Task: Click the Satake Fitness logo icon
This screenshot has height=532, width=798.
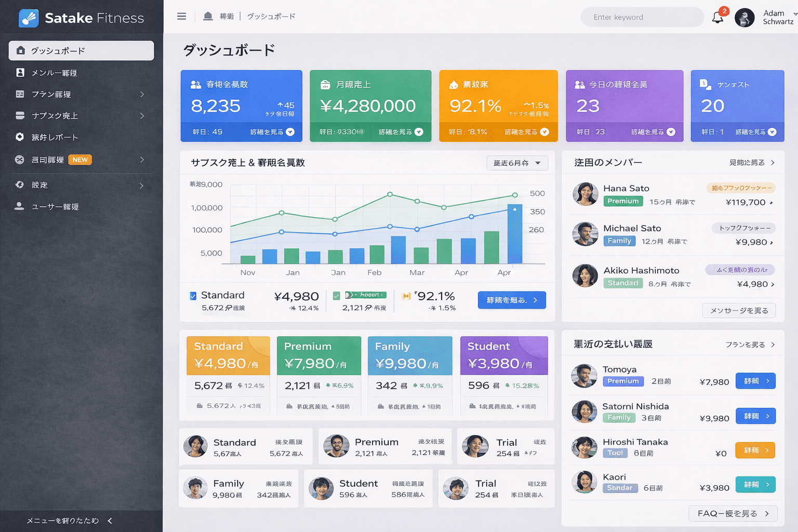Action: pyautogui.click(x=29, y=18)
